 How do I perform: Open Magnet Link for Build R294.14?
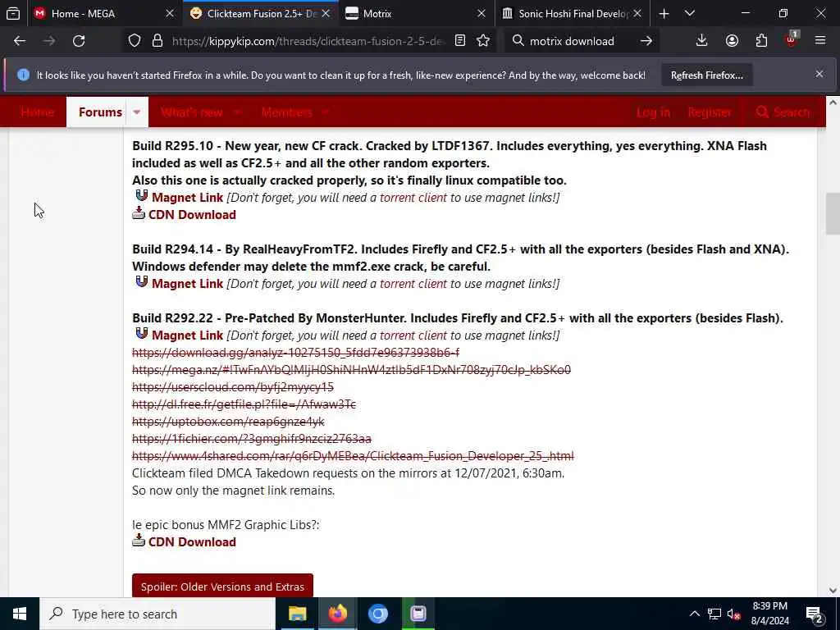188,283
